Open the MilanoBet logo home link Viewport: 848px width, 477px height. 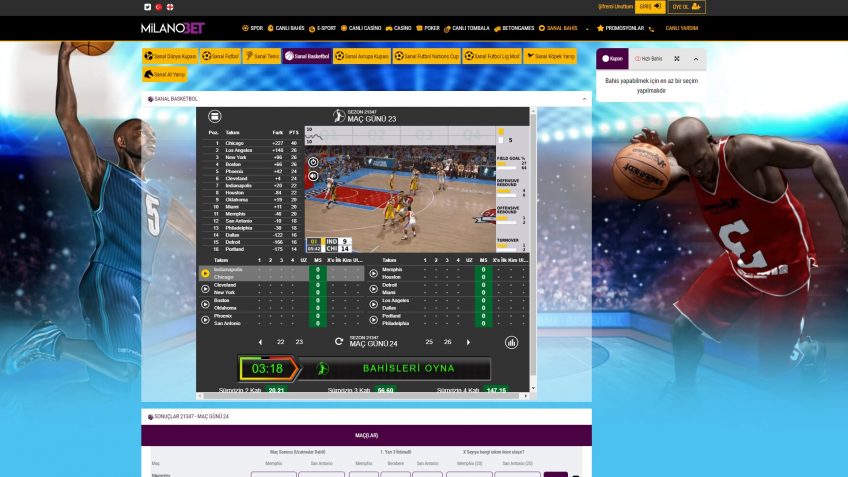(173, 28)
